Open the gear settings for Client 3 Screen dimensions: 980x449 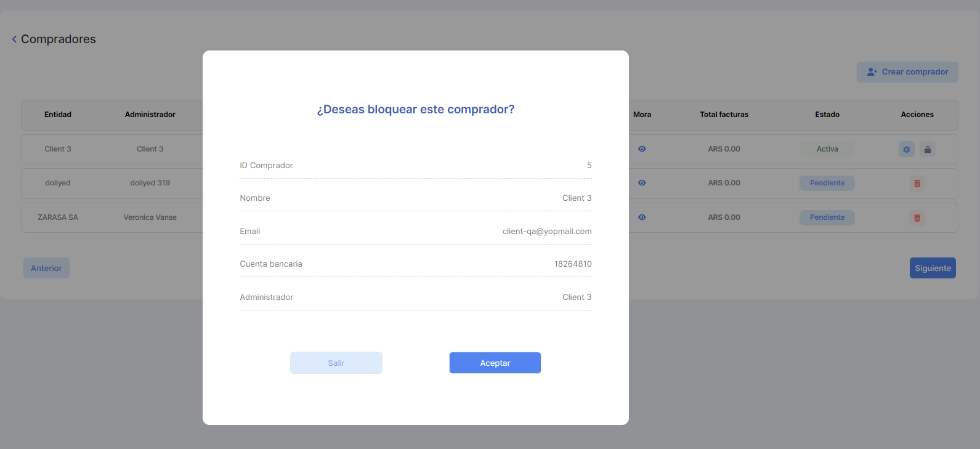[906, 150]
